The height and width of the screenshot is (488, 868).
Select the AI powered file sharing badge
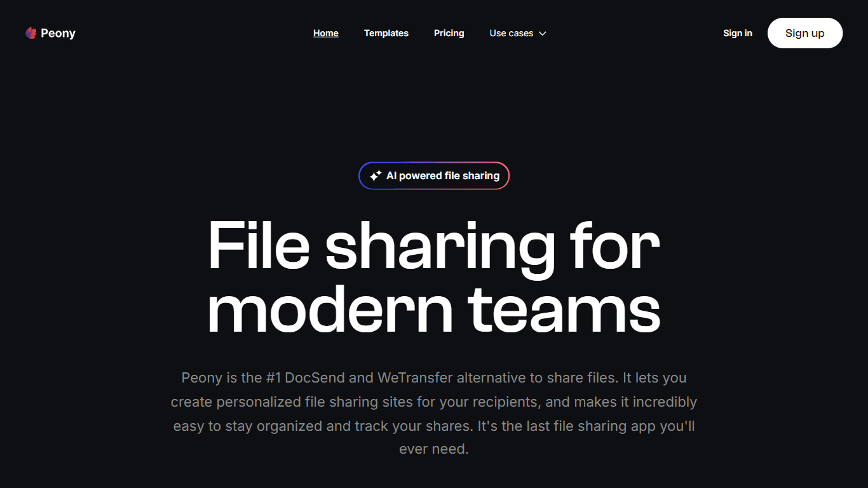click(x=434, y=176)
